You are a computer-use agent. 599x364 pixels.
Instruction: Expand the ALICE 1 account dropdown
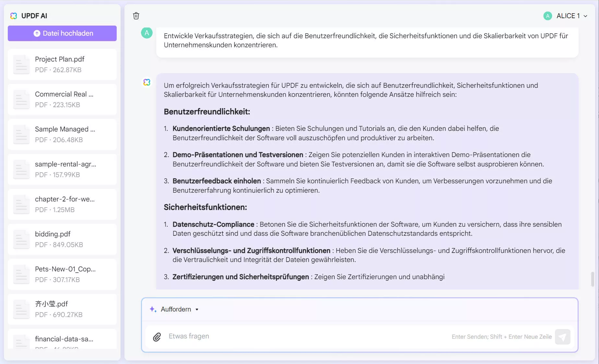click(585, 16)
